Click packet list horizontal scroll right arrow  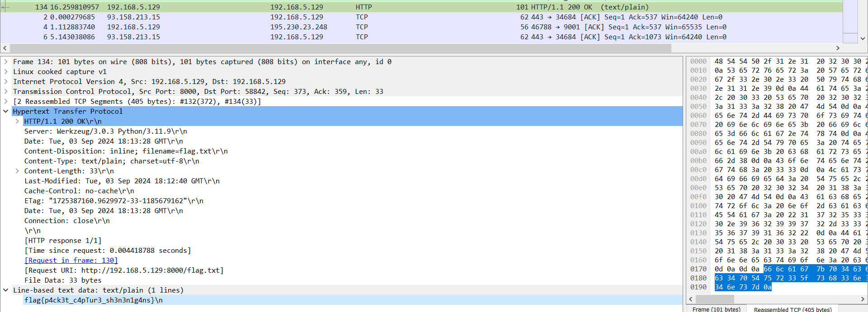838,48
